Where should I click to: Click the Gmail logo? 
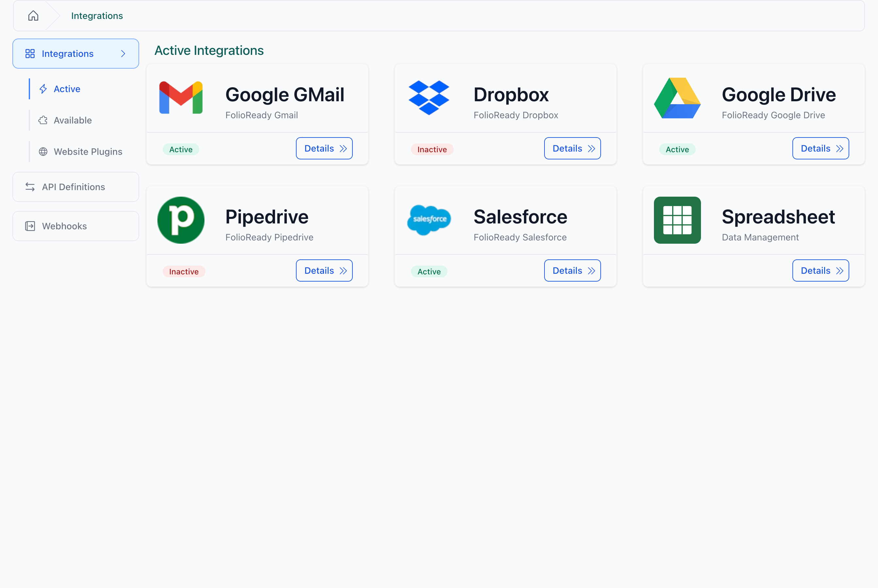181,97
